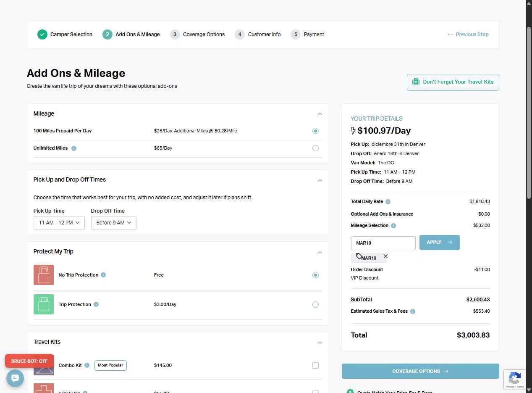Open the Add Ons & Mileage step
Screen dimensions: 532x393
(x=131, y=34)
